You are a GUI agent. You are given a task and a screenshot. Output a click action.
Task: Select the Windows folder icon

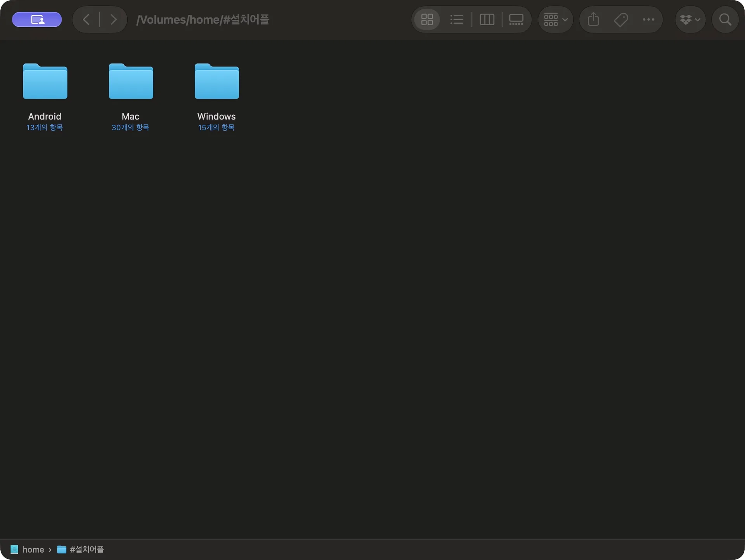pos(217,81)
